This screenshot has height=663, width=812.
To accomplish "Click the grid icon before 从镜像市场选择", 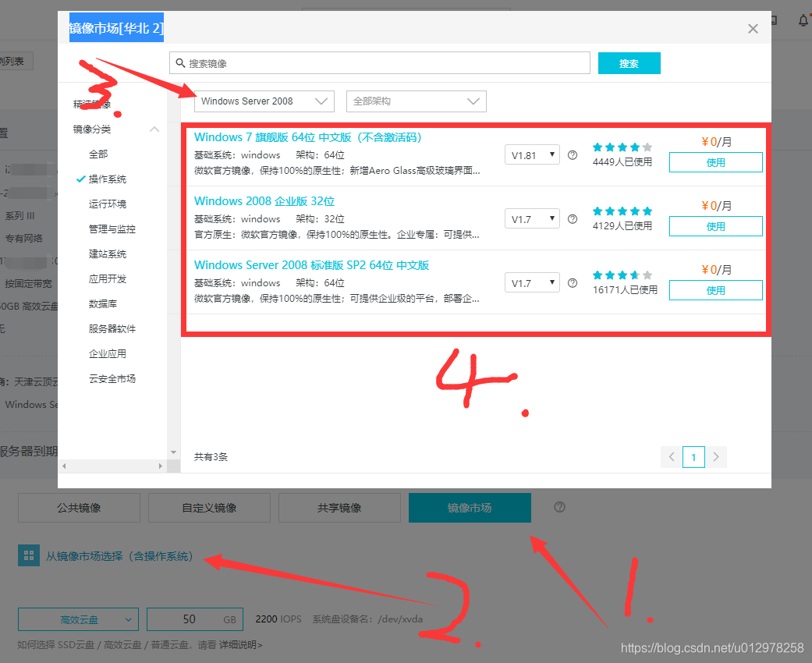I will 29,556.
